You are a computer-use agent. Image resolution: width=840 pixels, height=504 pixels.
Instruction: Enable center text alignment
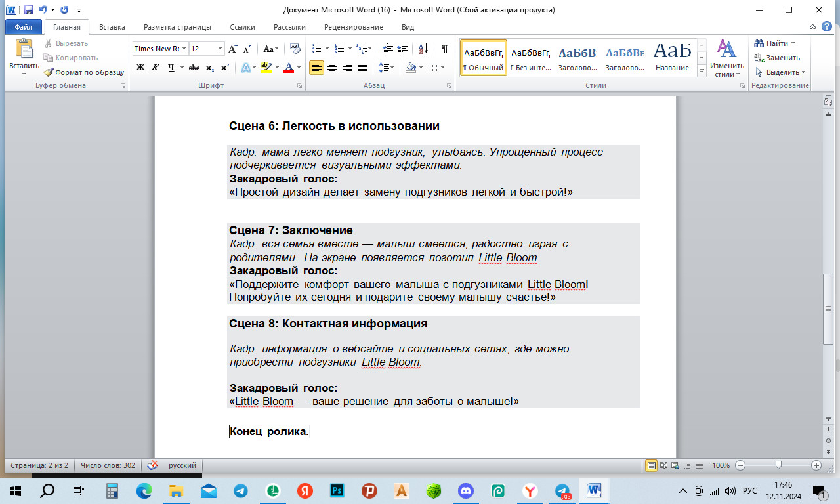pos(332,68)
